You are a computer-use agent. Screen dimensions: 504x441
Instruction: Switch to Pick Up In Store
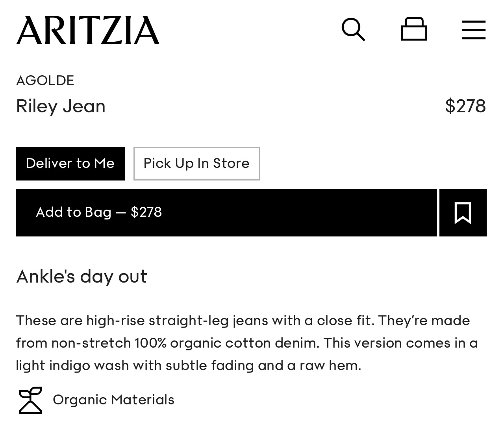pos(196,164)
